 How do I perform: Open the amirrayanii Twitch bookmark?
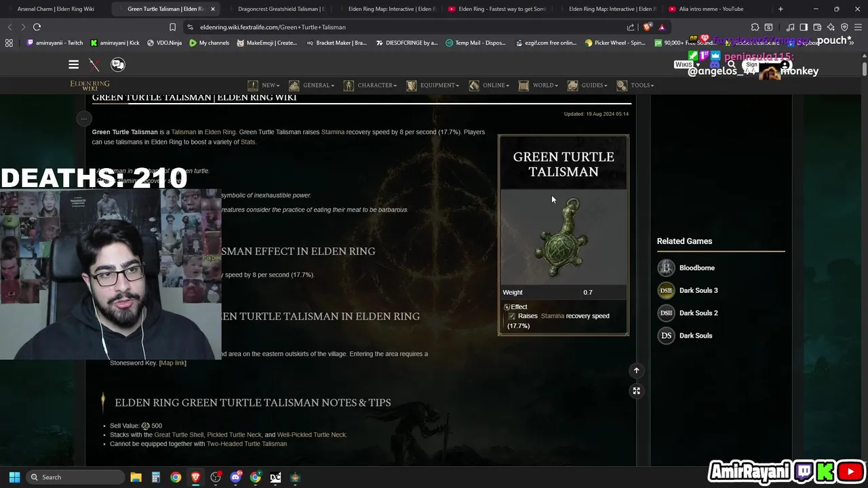point(55,43)
